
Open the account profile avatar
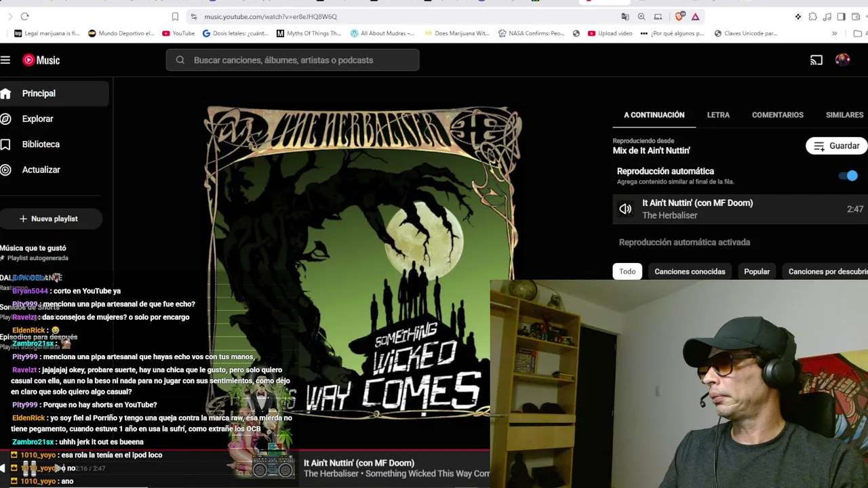(x=842, y=60)
